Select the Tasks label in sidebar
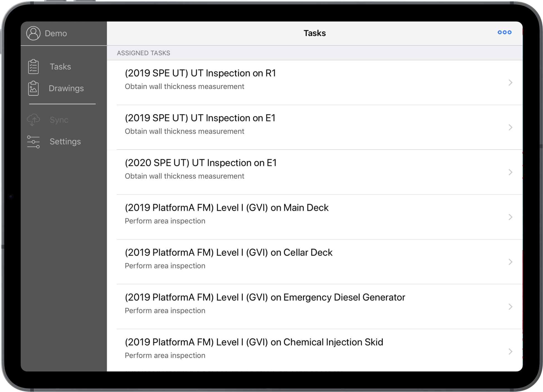 pos(60,67)
